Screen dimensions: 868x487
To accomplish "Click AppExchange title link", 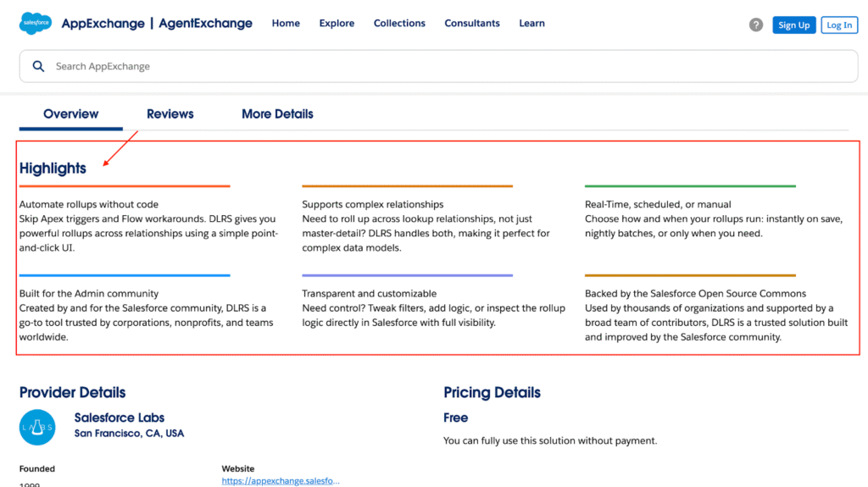I will pyautogui.click(x=103, y=23).
